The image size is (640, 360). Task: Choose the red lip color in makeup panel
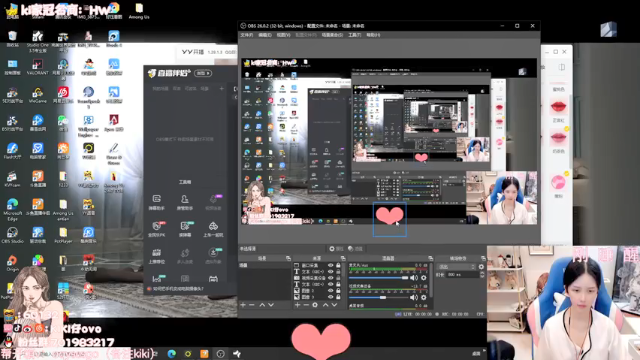pyautogui.click(x=558, y=110)
